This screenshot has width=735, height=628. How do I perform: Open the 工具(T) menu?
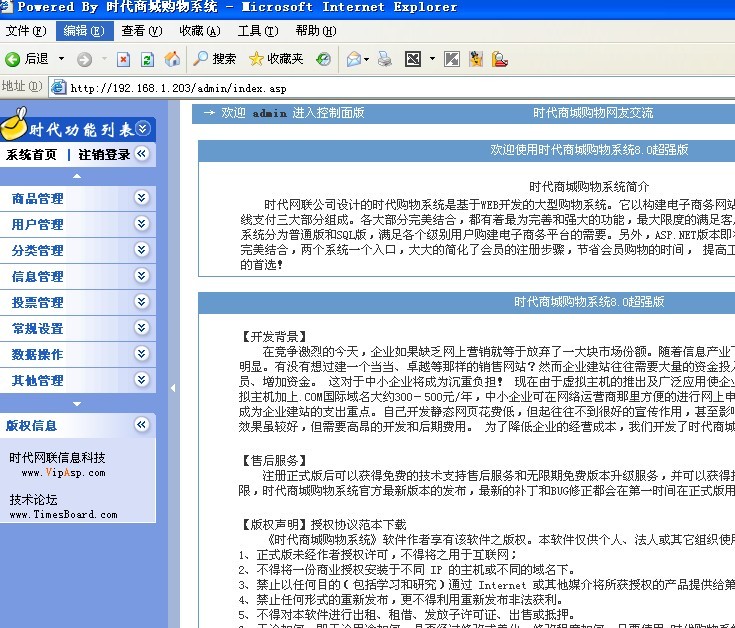coord(258,31)
